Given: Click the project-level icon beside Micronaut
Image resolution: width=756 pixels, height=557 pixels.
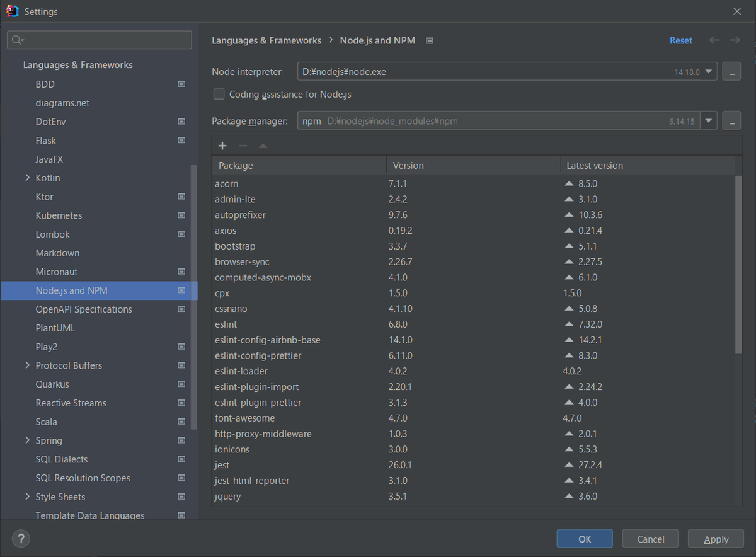Looking at the screenshot, I should click(x=181, y=272).
